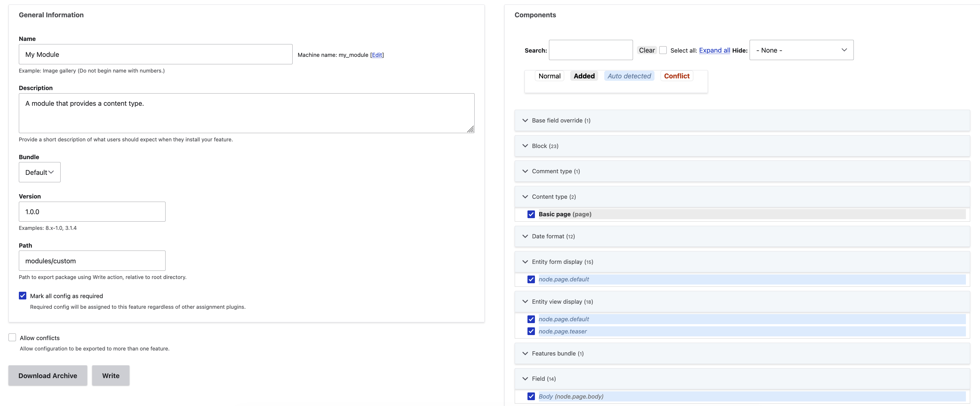
Task: Expand the Features bundle (1) section
Action: pos(742,353)
